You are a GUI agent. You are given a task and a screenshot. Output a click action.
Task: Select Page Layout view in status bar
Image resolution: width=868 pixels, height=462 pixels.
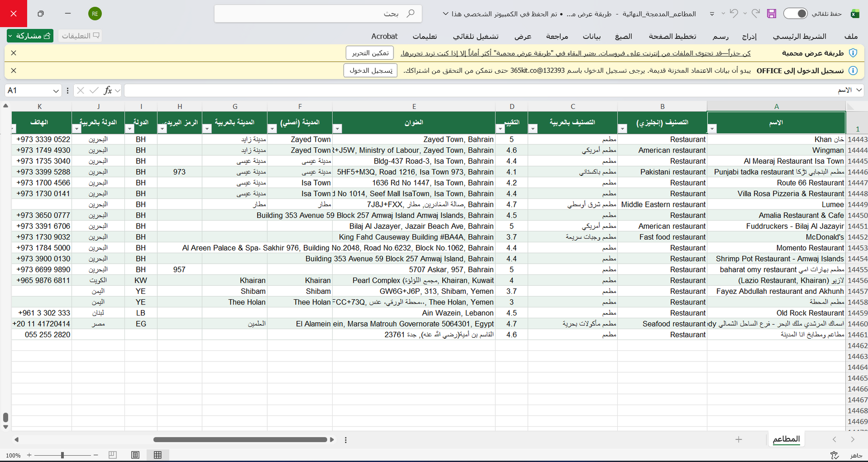pyautogui.click(x=136, y=455)
